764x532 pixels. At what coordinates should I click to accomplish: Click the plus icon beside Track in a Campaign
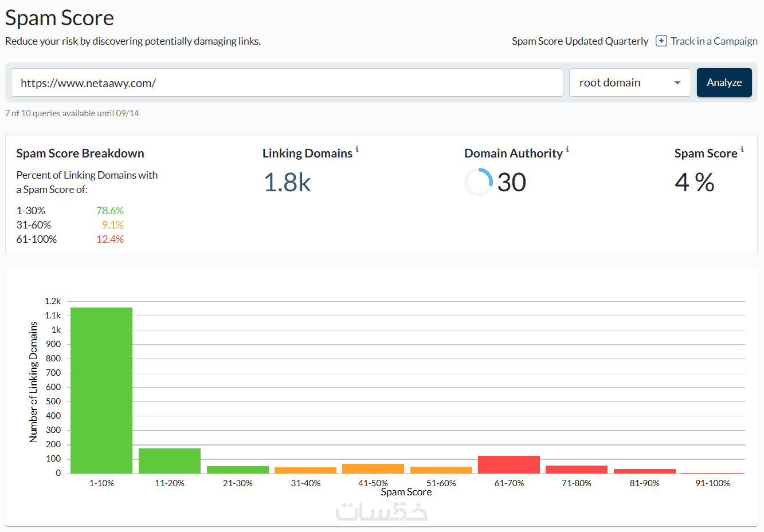click(661, 41)
